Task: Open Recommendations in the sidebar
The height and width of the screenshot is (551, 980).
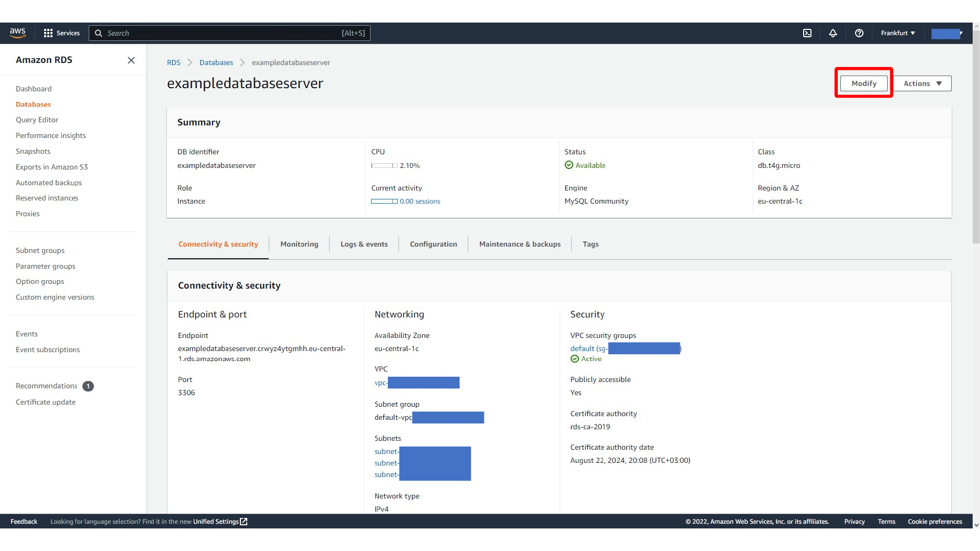Action: coord(47,386)
